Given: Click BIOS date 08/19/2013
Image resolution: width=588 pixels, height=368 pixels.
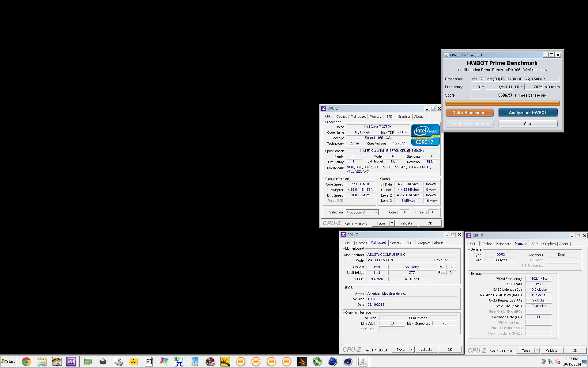Looking at the screenshot, I should 412,305.
